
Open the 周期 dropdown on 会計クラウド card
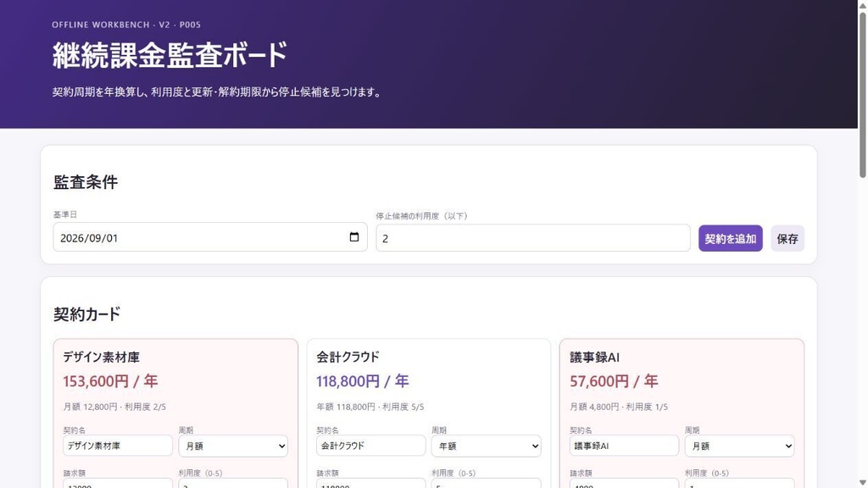[486, 446]
